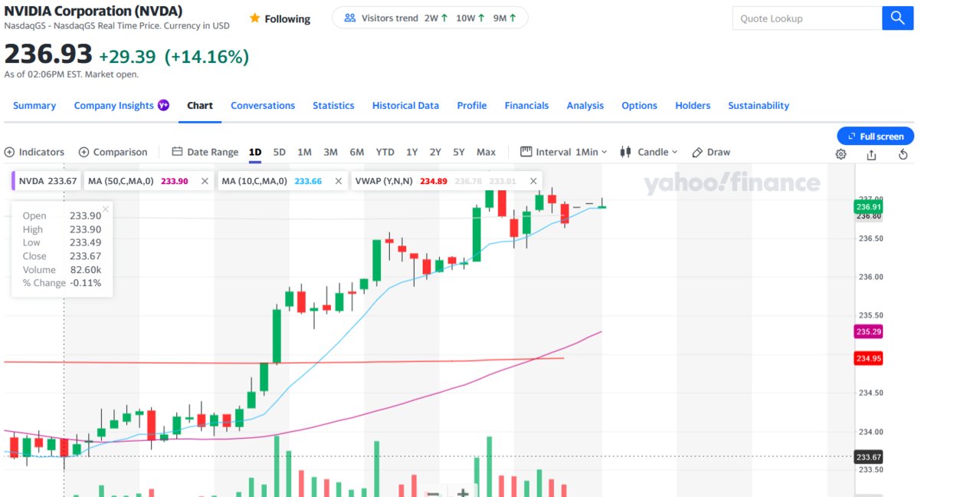Select the 5Y time range
Viewport: 980px width, 497px height.
pyautogui.click(x=459, y=152)
